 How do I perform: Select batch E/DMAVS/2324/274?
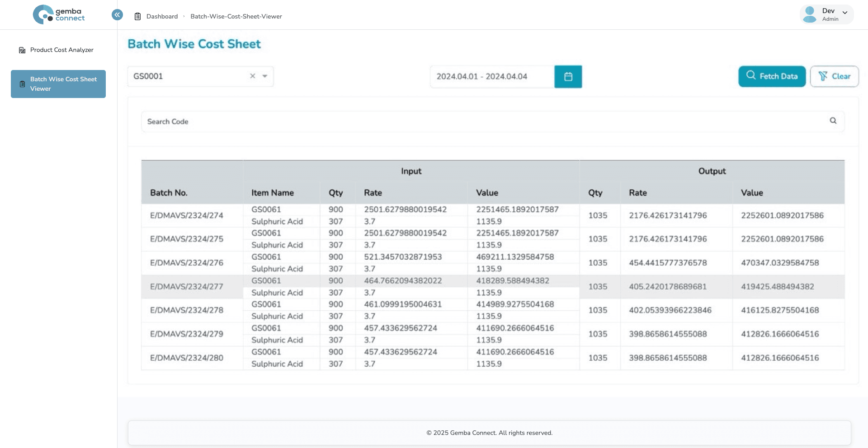point(187,215)
